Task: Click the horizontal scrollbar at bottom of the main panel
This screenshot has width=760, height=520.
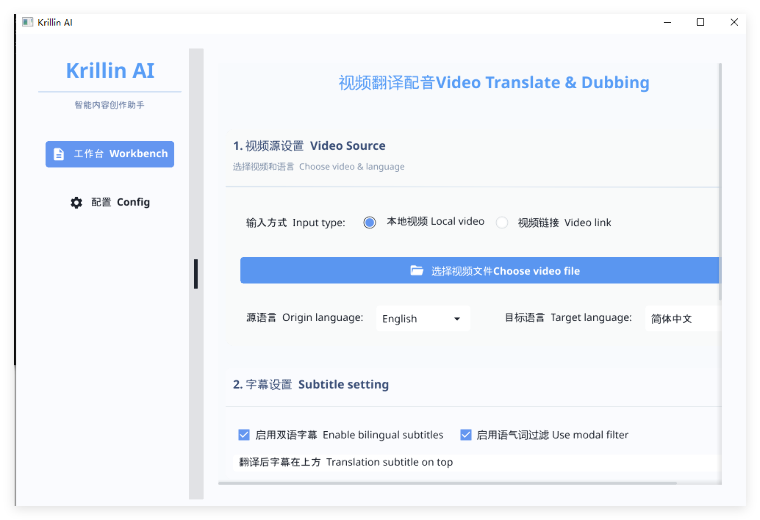Action: pos(447,483)
